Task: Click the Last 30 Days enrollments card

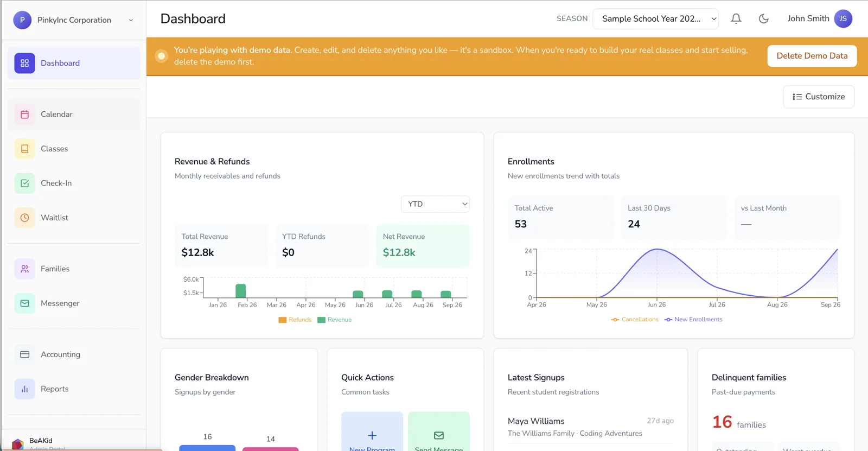Action: coord(674,217)
